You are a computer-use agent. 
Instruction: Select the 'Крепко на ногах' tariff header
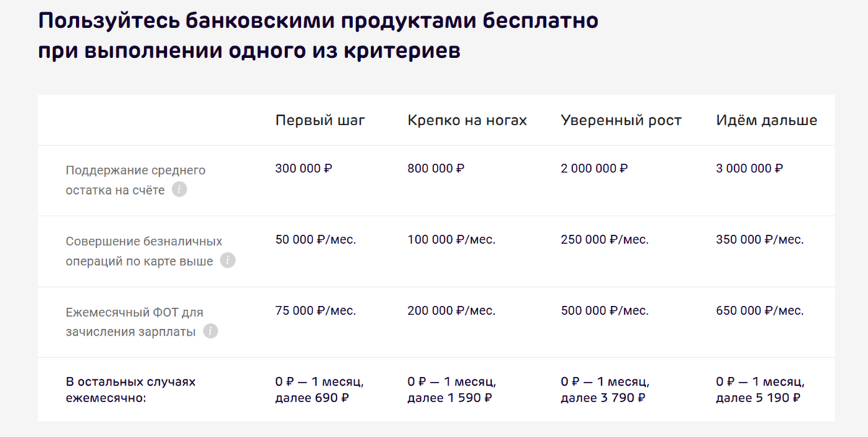(467, 121)
